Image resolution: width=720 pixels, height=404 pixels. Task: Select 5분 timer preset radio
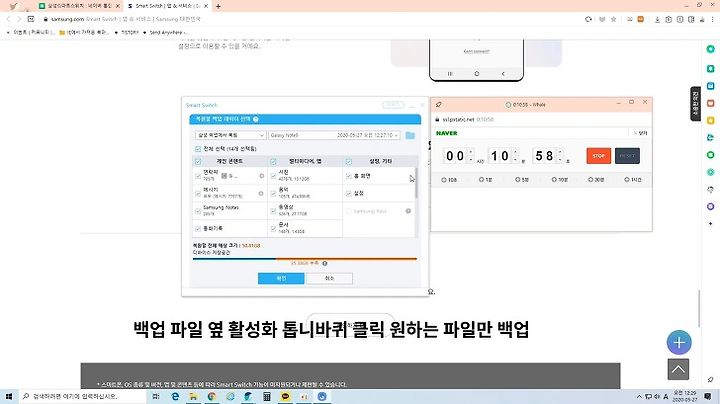tap(518, 180)
